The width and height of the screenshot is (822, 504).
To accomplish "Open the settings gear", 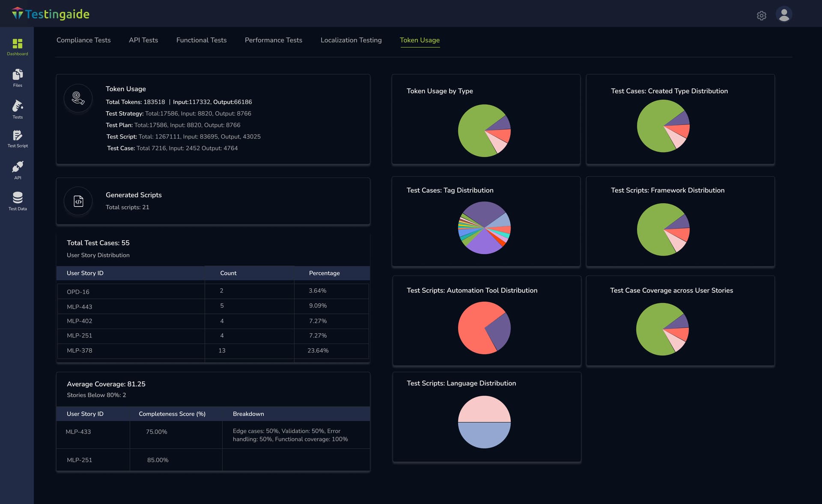I will (x=762, y=15).
